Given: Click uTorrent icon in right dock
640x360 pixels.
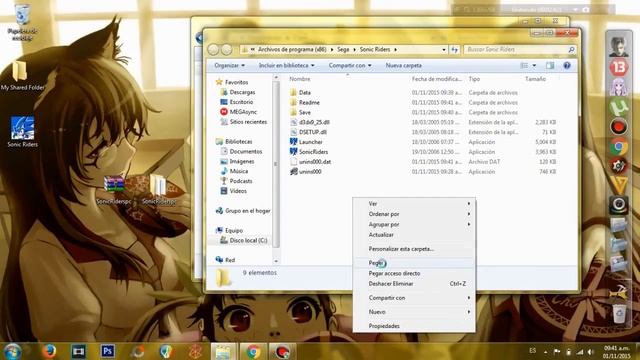Looking at the screenshot, I should tap(619, 107).
